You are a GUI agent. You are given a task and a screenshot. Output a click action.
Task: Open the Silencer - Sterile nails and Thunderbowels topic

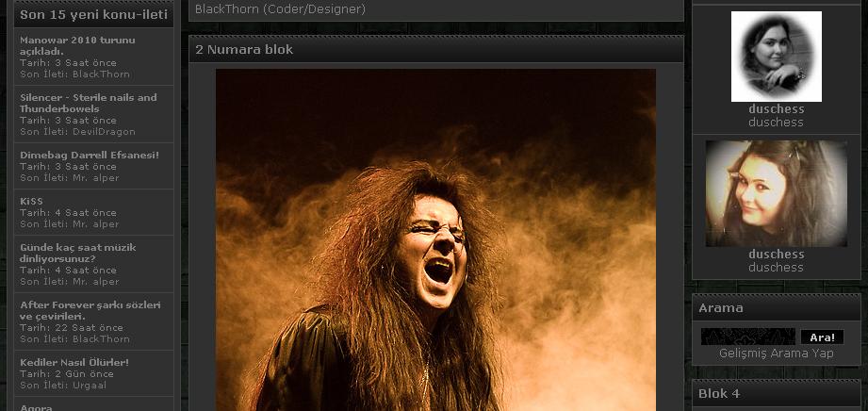(x=88, y=103)
